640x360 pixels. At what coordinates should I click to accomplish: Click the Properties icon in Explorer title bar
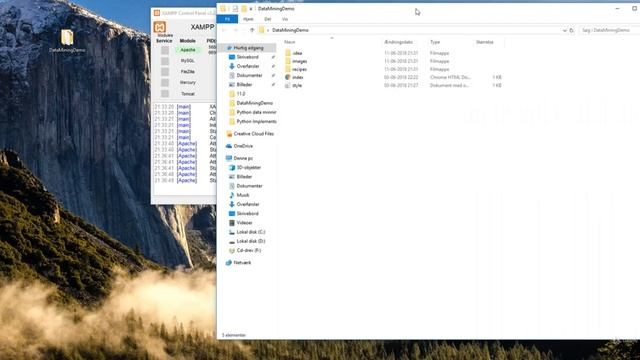point(235,9)
